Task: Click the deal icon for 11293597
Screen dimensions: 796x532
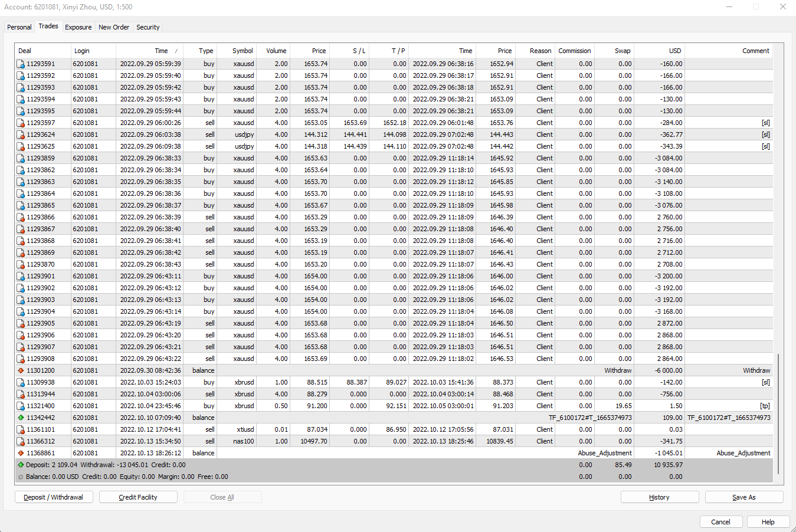Action: pyautogui.click(x=21, y=123)
